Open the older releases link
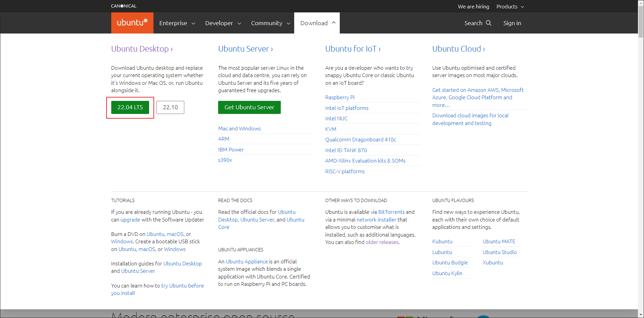The height and width of the screenshot is (318, 644). click(382, 242)
